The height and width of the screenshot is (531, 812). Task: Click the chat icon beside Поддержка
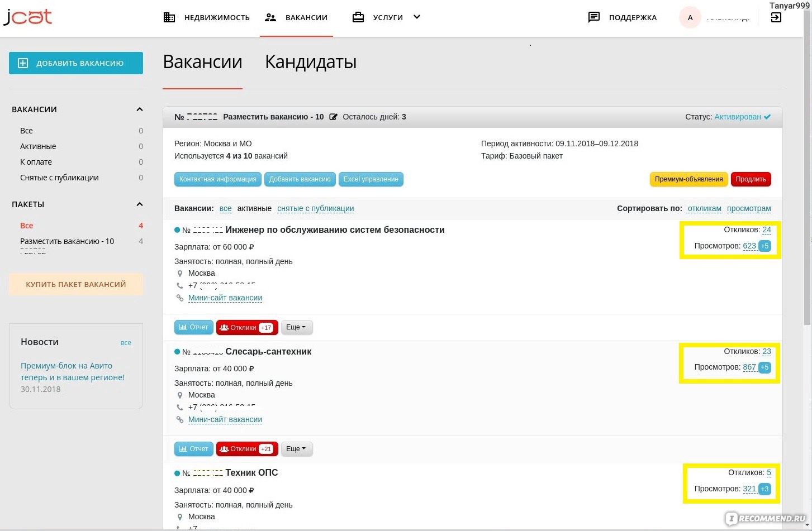click(x=594, y=17)
